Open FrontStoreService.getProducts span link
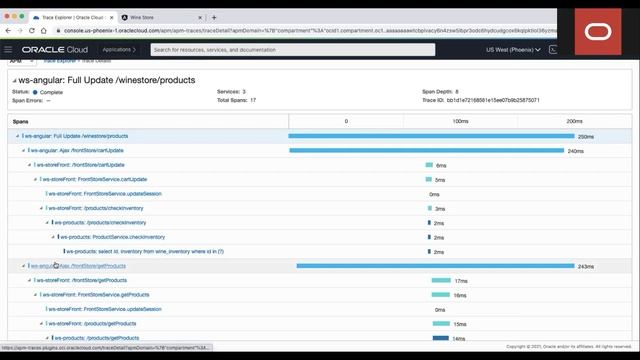Screen dimensions: 640x360 click(96, 295)
